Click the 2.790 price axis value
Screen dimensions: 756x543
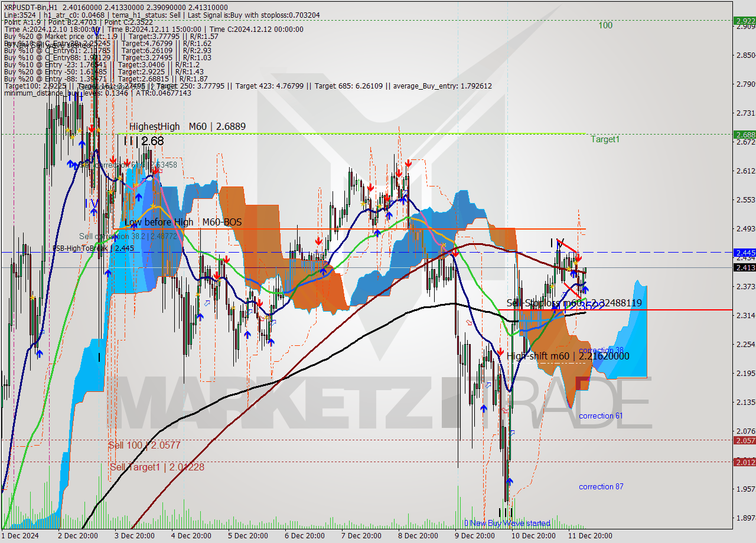click(x=745, y=84)
